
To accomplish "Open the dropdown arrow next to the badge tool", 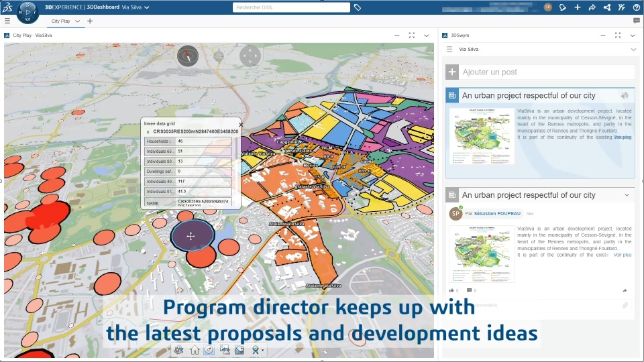I will coord(262,350).
